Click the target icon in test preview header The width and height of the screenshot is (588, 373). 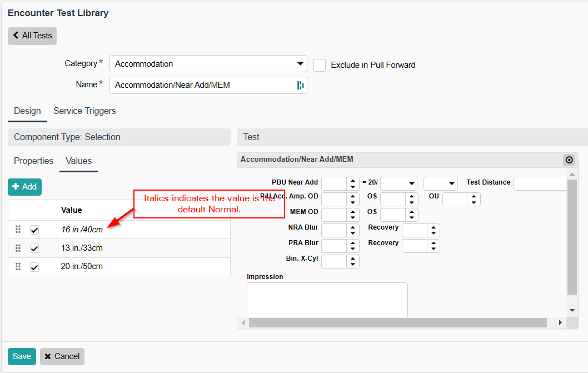pos(569,160)
